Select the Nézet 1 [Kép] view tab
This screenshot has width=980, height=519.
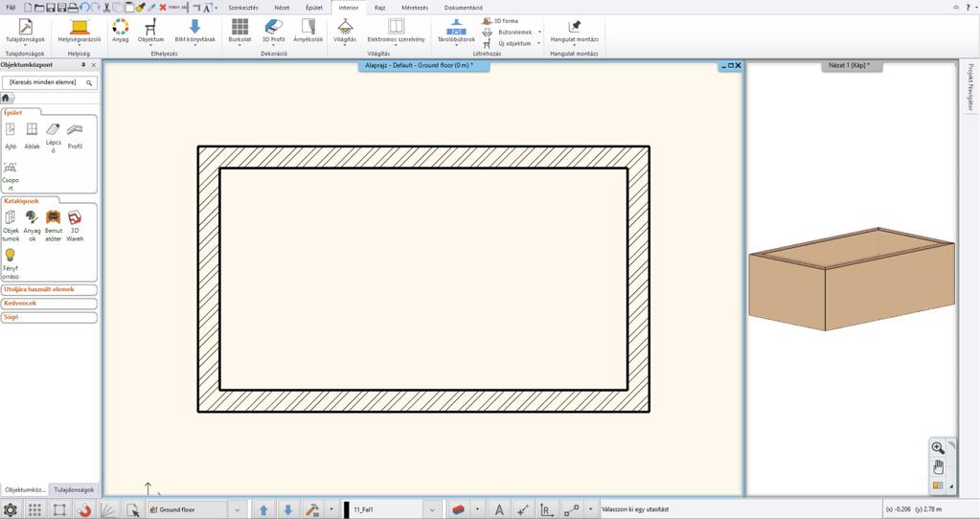852,65
